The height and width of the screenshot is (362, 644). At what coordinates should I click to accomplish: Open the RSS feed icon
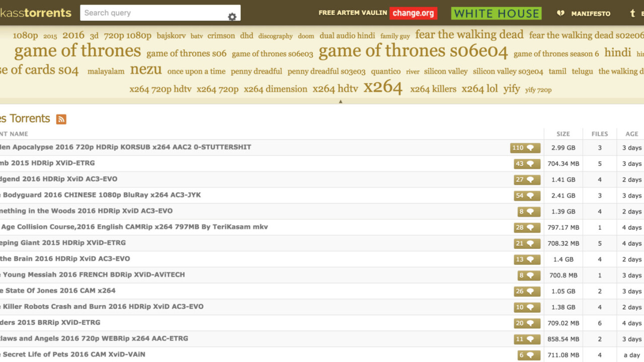[x=61, y=119]
